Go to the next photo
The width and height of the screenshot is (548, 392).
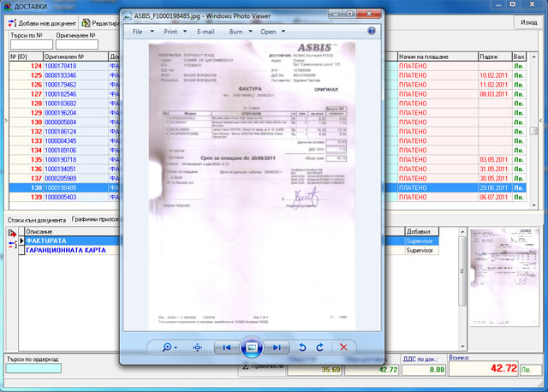tap(277, 347)
